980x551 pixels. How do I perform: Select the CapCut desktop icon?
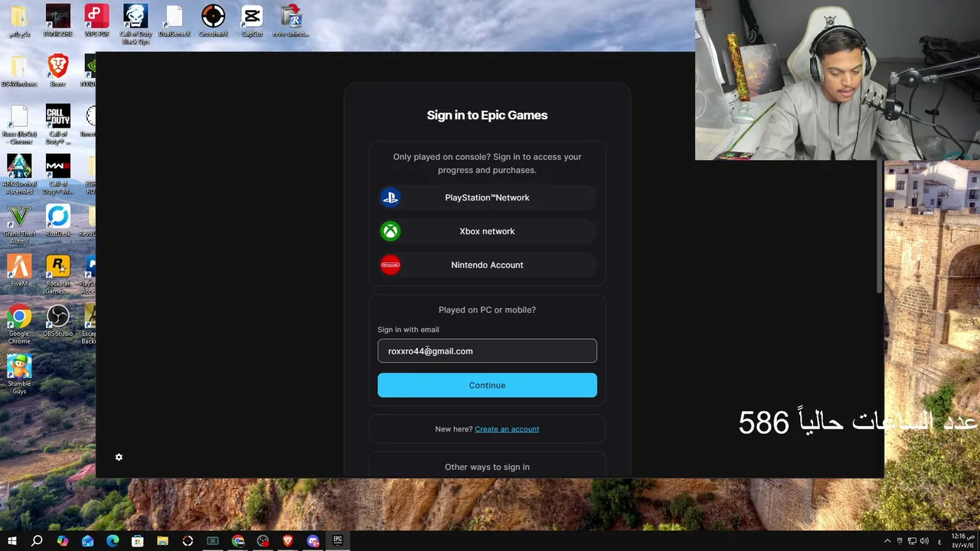coord(252,21)
